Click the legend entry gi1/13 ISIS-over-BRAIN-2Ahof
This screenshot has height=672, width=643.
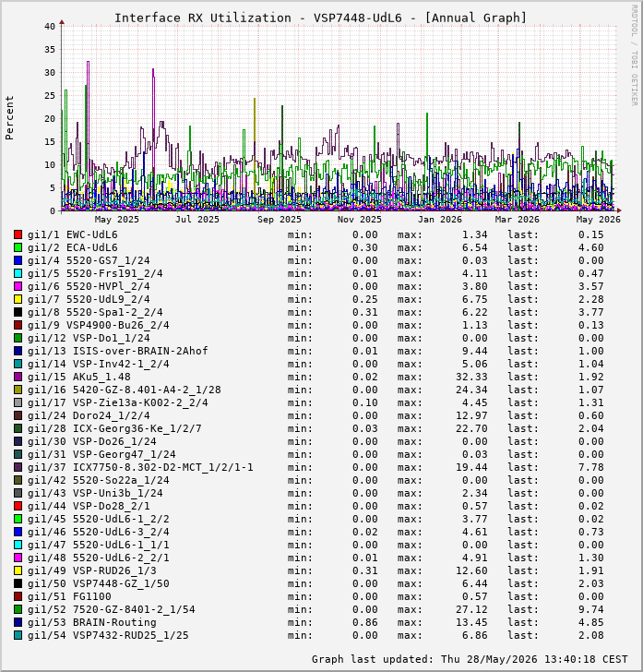pyautogui.click(x=118, y=351)
